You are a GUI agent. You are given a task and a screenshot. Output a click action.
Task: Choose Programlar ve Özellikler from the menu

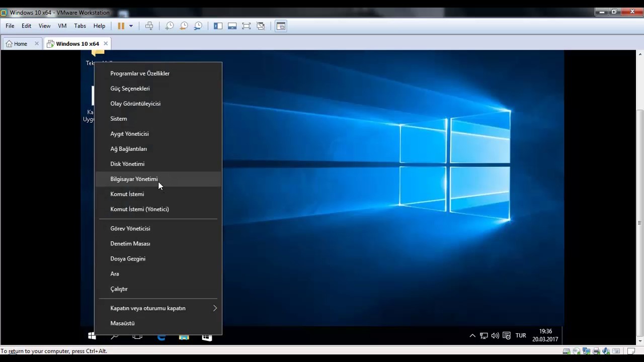coord(158,73)
